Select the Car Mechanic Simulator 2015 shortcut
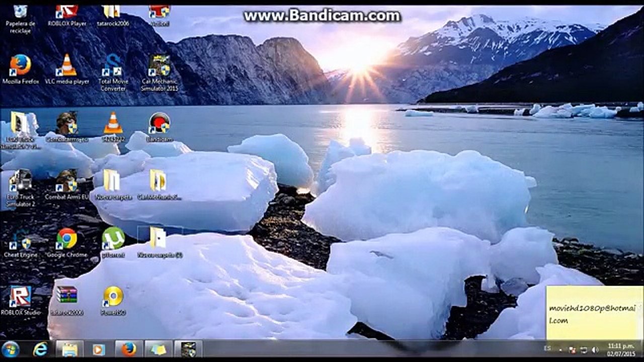Screen dimensions: 644x362 tap(159, 73)
